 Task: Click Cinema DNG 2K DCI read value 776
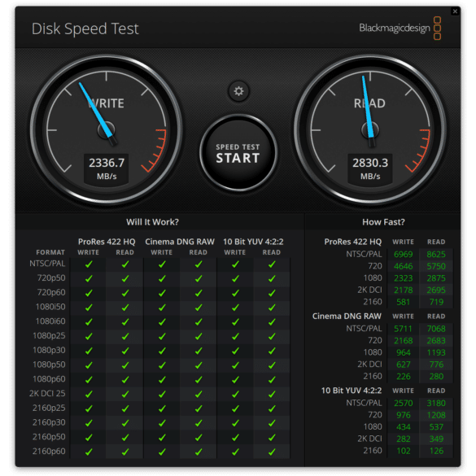click(x=436, y=365)
